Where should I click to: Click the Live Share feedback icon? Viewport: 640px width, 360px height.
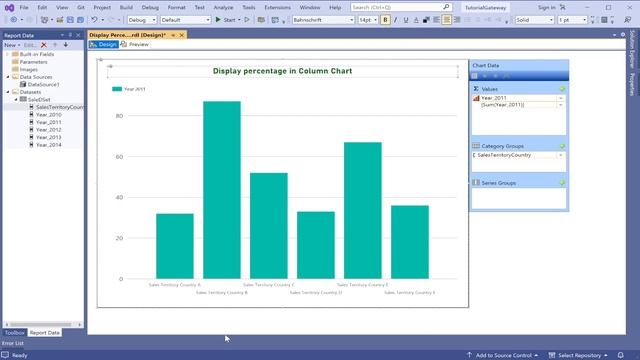(x=627, y=20)
